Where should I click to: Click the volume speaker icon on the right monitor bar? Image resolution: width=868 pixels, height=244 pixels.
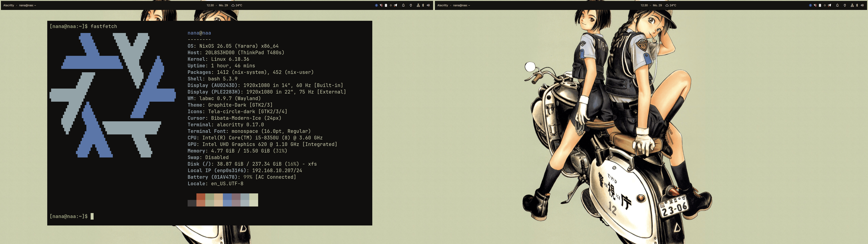coord(862,5)
